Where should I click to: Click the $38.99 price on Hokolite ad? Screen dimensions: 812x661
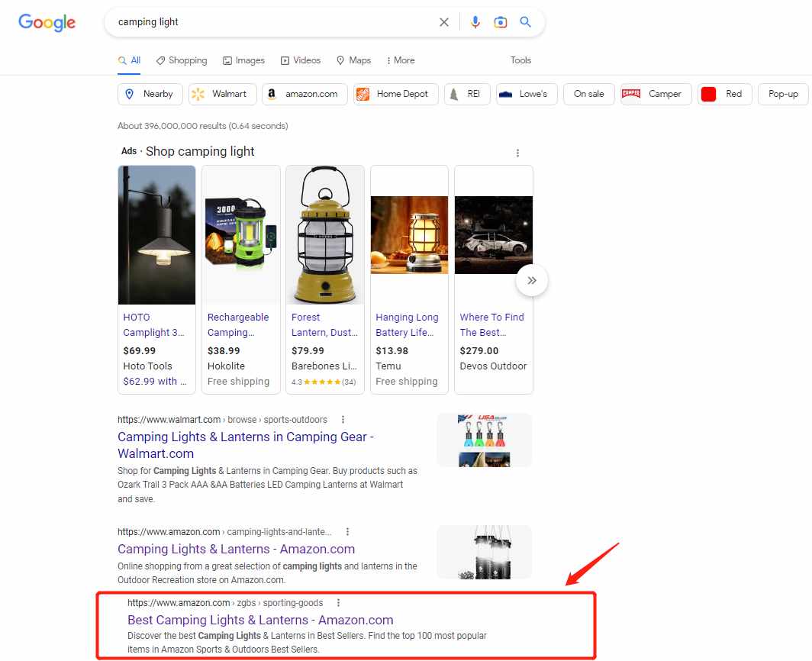coord(224,350)
